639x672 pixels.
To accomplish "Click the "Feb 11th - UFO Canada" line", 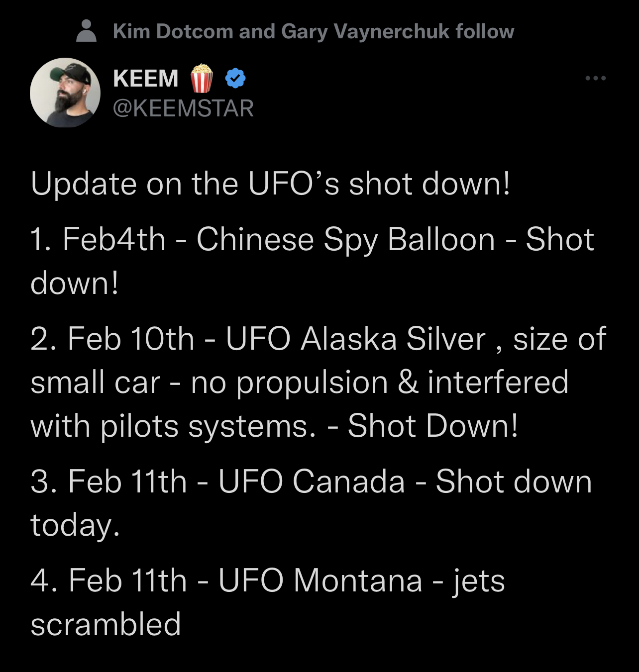I will coord(311,481).
